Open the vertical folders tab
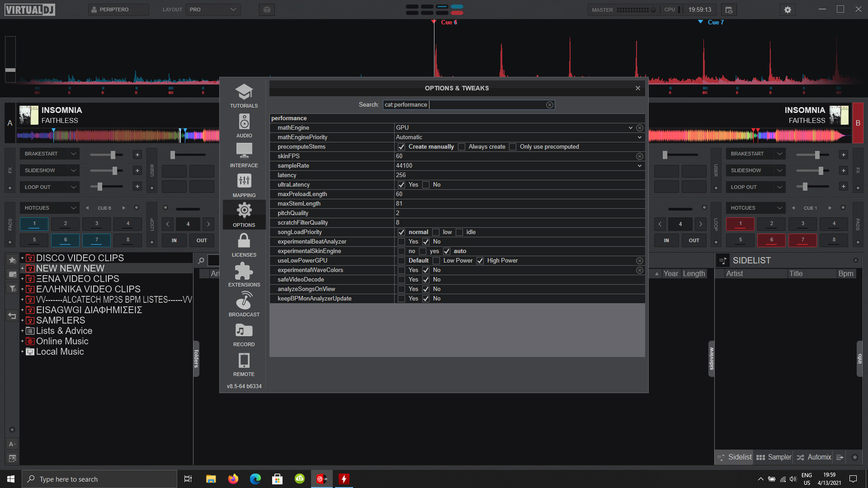 tap(196, 359)
